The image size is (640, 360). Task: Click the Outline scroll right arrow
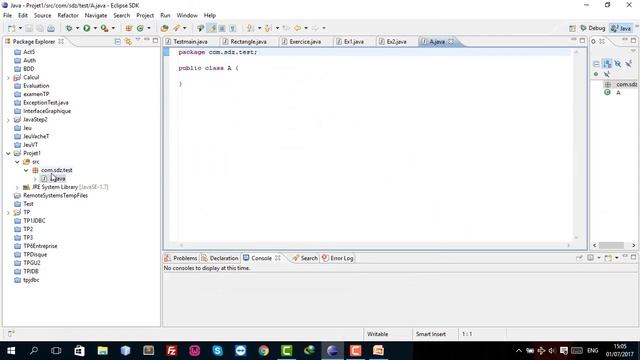point(633,245)
